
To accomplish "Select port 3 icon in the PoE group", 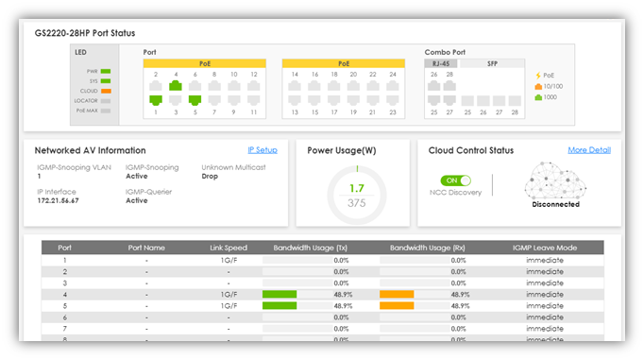I will 176,100.
